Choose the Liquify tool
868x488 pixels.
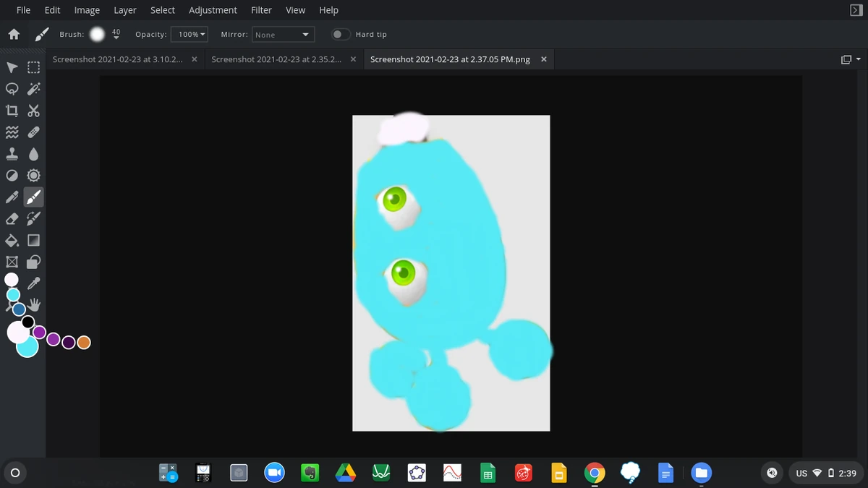click(x=12, y=132)
